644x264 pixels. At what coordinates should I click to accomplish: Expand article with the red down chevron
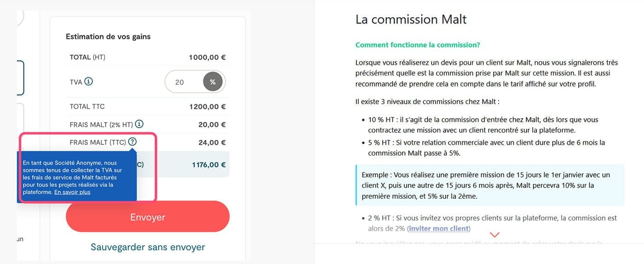[494, 235]
